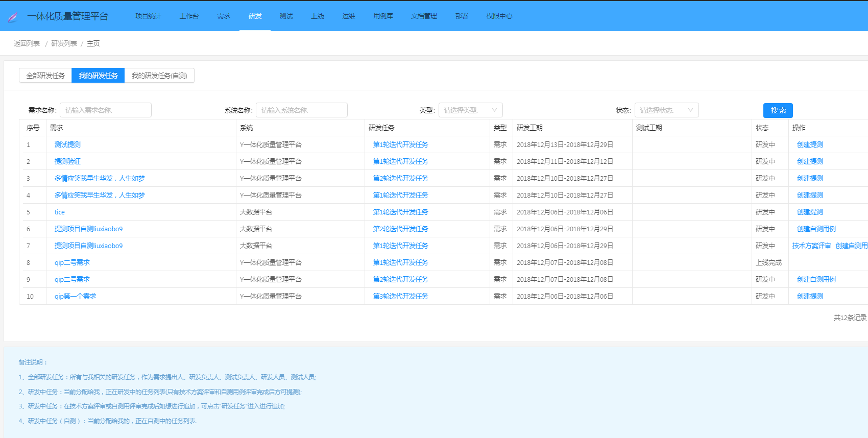Open 第1轮迭代开发任务 in row 1
The image size is (868, 438).
click(x=401, y=144)
